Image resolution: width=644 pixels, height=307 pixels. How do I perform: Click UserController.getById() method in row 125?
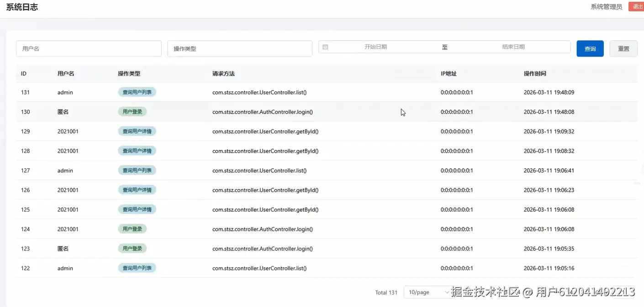click(265, 210)
